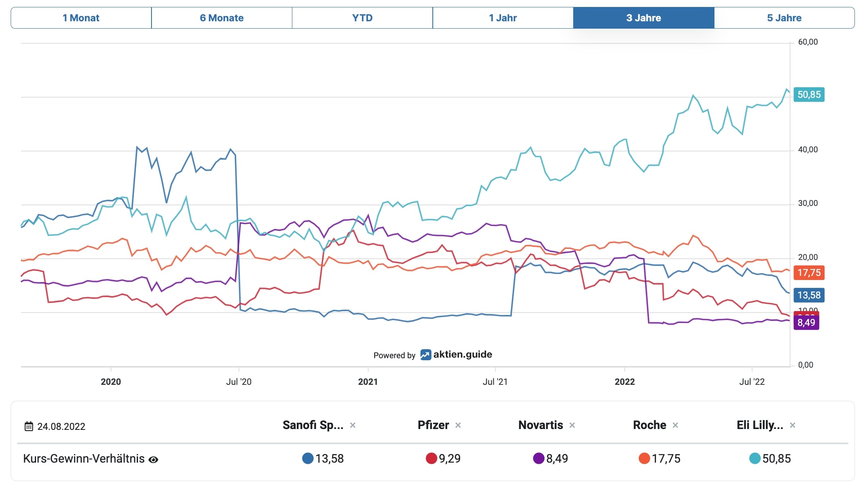The image size is (868, 488).
Task: Click the 2020 x-axis label
Action: point(111,382)
